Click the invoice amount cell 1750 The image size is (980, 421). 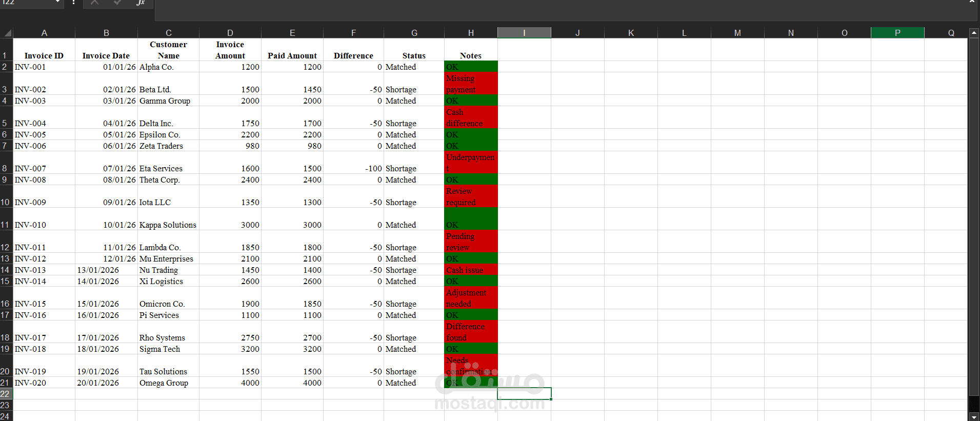point(230,117)
